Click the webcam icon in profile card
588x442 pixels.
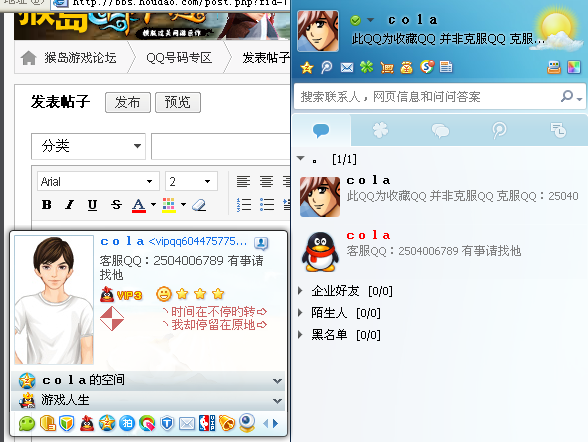coord(247,423)
